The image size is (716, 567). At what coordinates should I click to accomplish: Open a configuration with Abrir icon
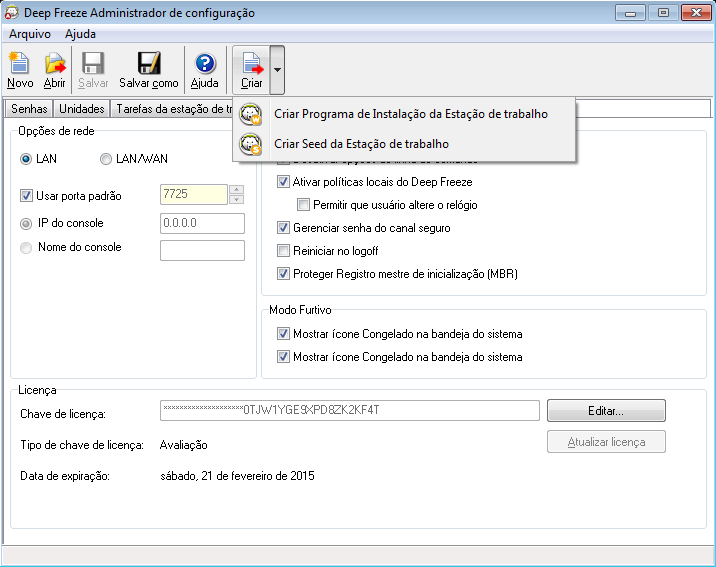pos(55,63)
